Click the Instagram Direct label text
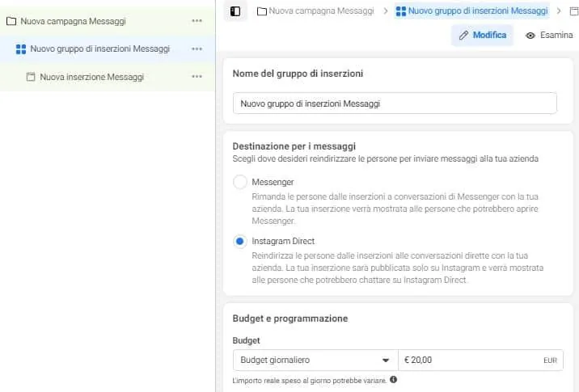Viewport: 579px width, 392px height. click(283, 241)
